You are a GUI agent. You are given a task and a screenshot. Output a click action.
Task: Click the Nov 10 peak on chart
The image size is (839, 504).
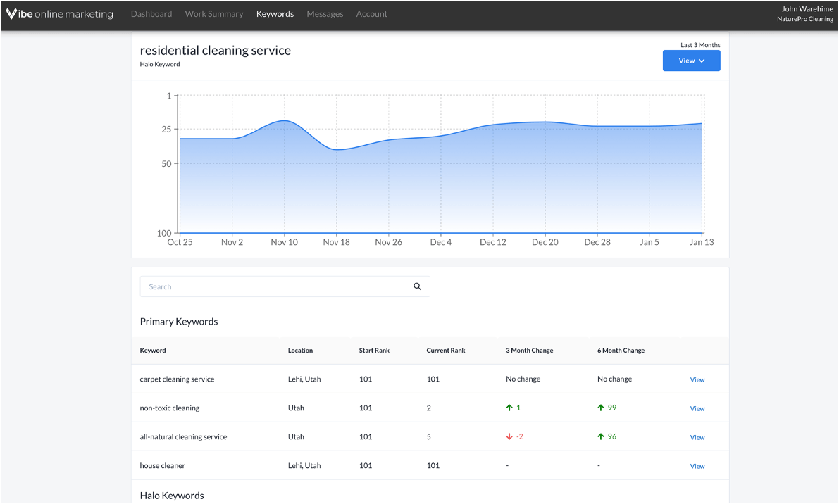tap(284, 121)
